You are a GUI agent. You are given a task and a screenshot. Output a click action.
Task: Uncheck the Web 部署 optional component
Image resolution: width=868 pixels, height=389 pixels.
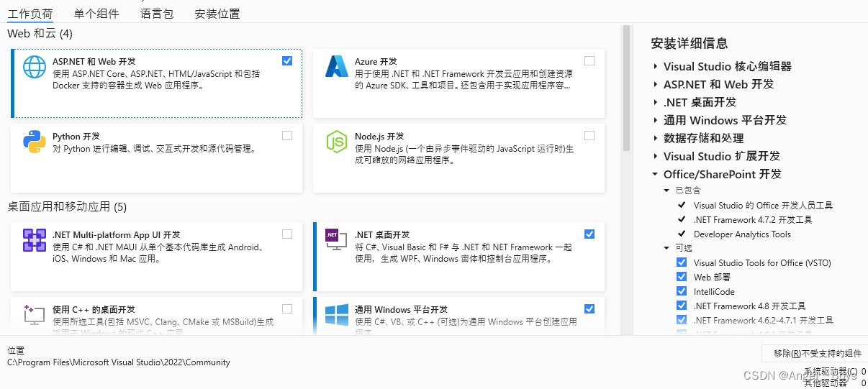[x=682, y=277]
